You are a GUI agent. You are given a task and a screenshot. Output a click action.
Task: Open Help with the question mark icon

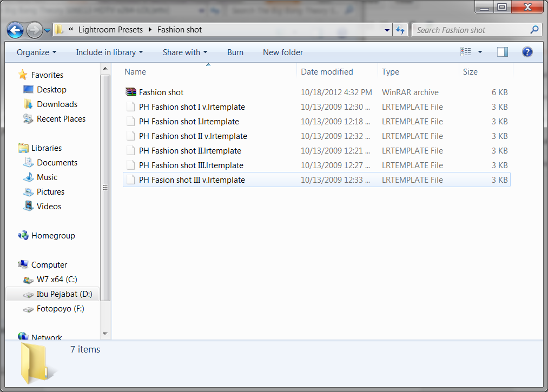[527, 52]
